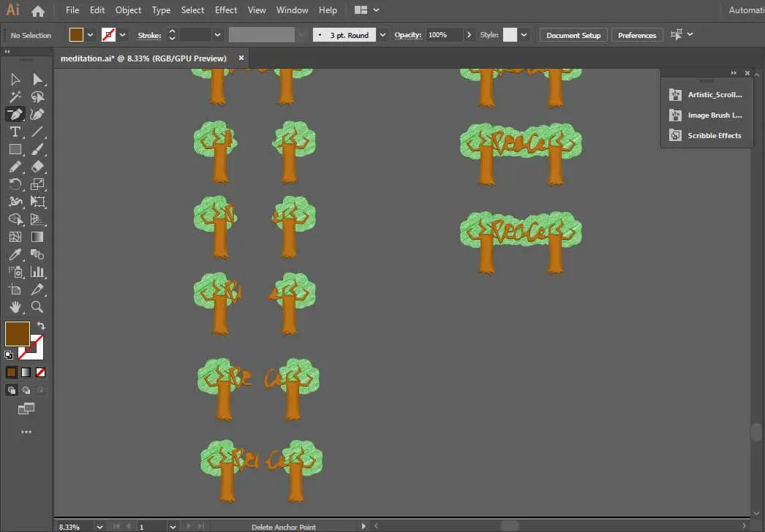Switch to Gradient paint mode
This screenshot has height=532, width=765.
point(26,372)
